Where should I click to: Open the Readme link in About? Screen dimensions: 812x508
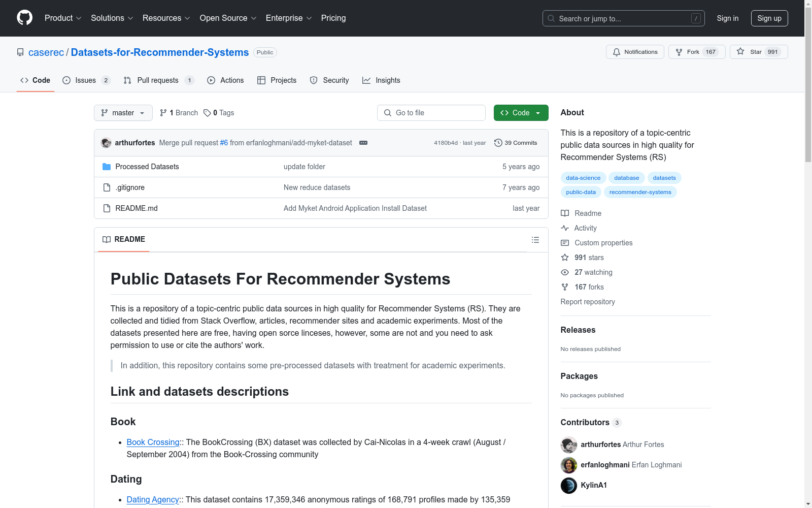(582, 213)
